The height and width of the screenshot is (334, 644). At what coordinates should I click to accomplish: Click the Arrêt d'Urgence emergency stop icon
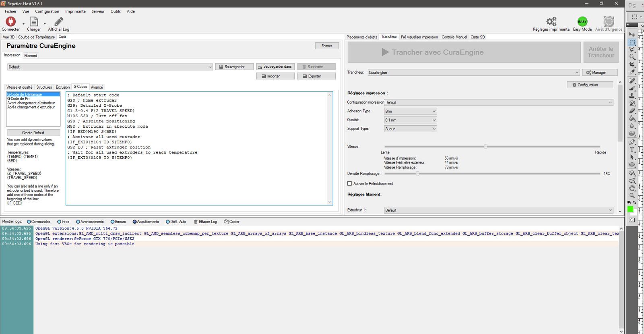[609, 21]
